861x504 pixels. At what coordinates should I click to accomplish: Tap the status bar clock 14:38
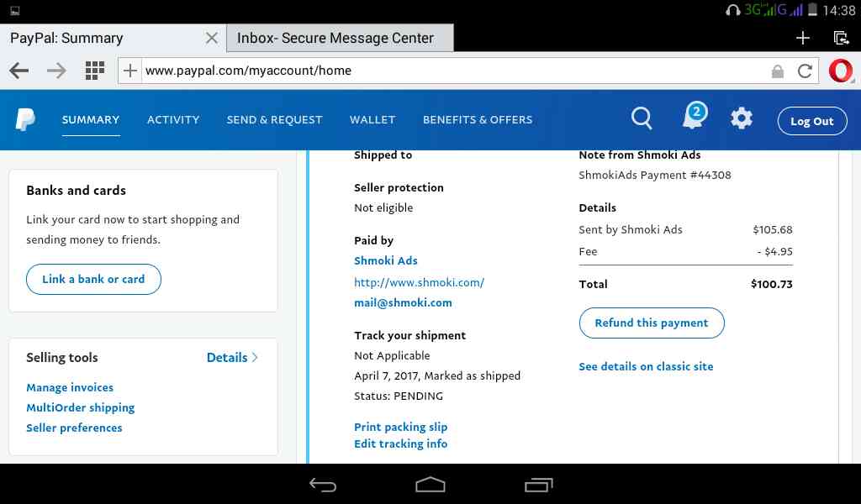(x=839, y=10)
